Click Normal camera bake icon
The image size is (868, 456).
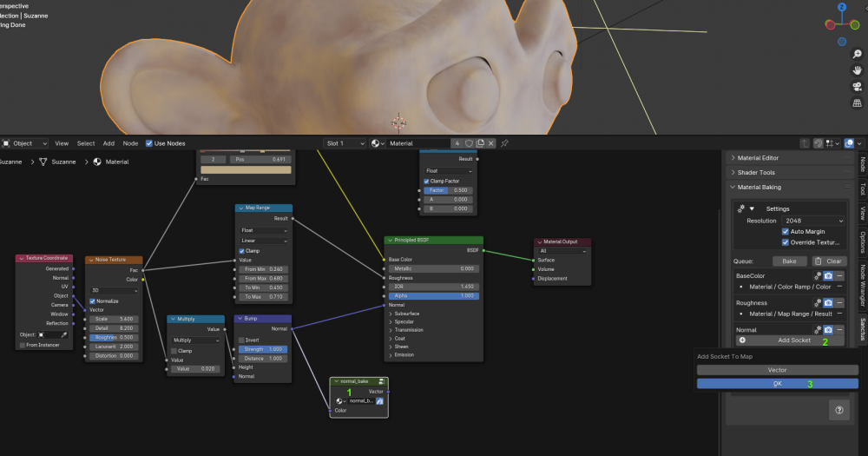coord(828,330)
